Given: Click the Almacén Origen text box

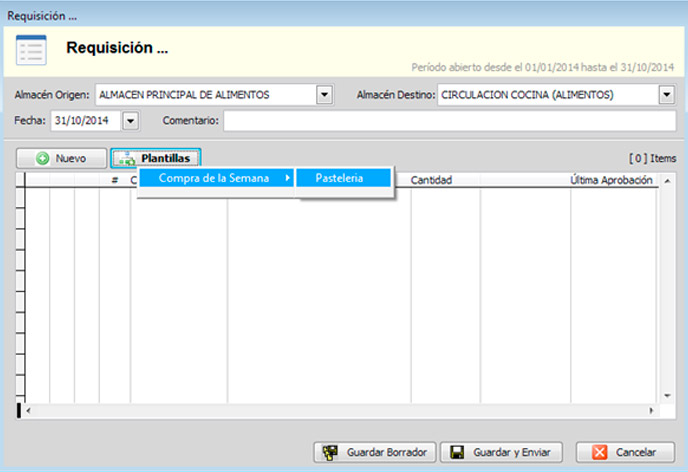Looking at the screenshot, I should [x=204, y=95].
